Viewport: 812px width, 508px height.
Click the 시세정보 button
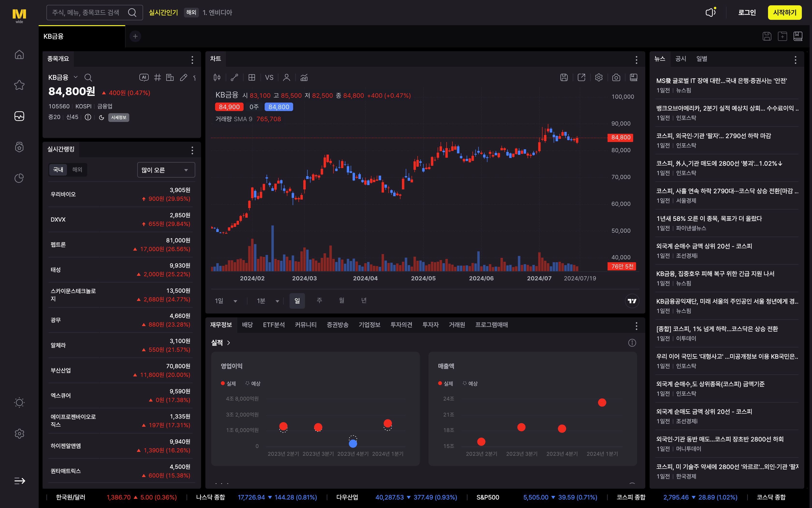click(x=119, y=117)
